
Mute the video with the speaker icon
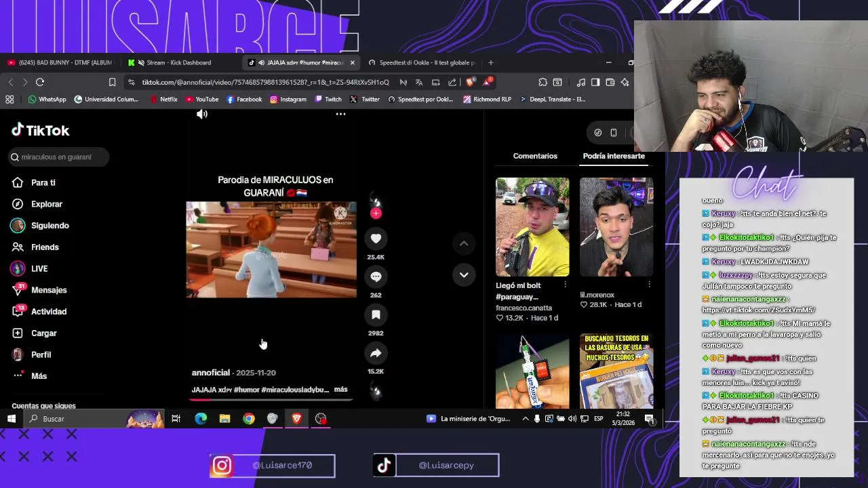[202, 114]
